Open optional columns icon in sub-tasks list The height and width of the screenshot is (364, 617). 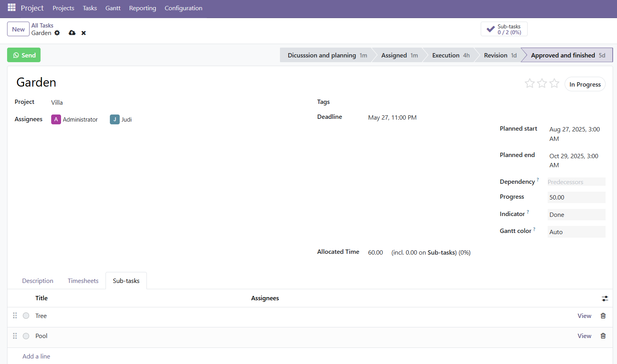605,298
